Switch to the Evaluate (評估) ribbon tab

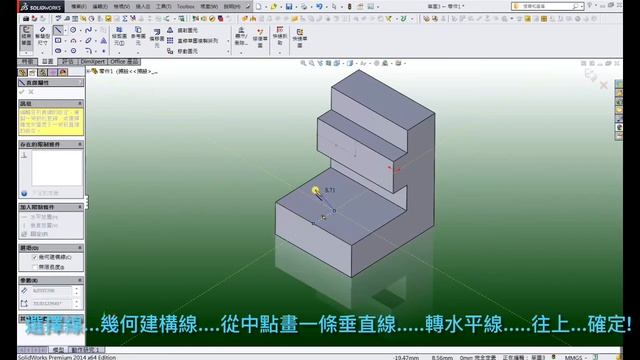coord(67,62)
